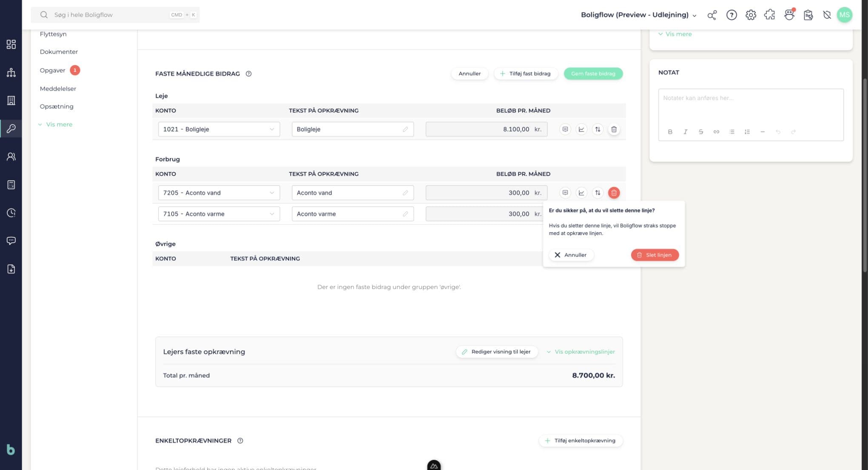Open the dashboard grid icon in sidebar

tap(11, 44)
